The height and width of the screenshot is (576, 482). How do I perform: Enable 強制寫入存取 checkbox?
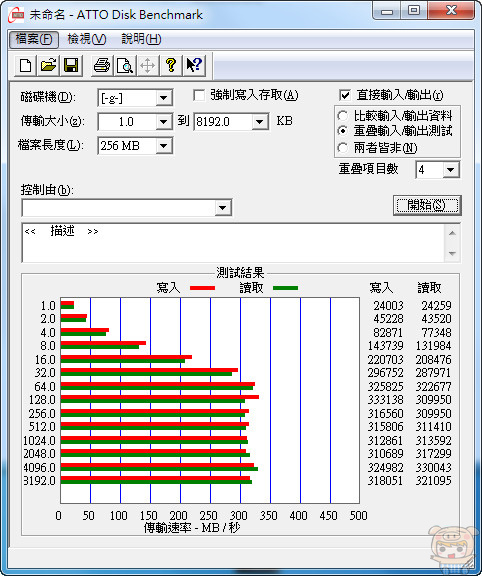tap(199, 96)
